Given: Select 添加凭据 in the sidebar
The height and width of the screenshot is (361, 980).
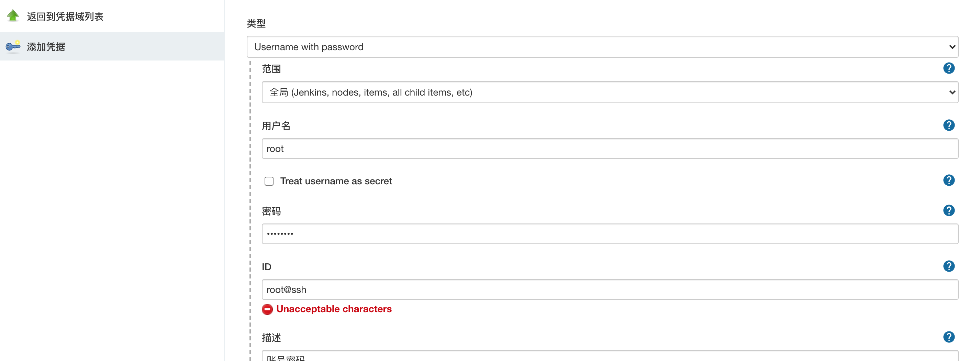Looking at the screenshot, I should (46, 47).
